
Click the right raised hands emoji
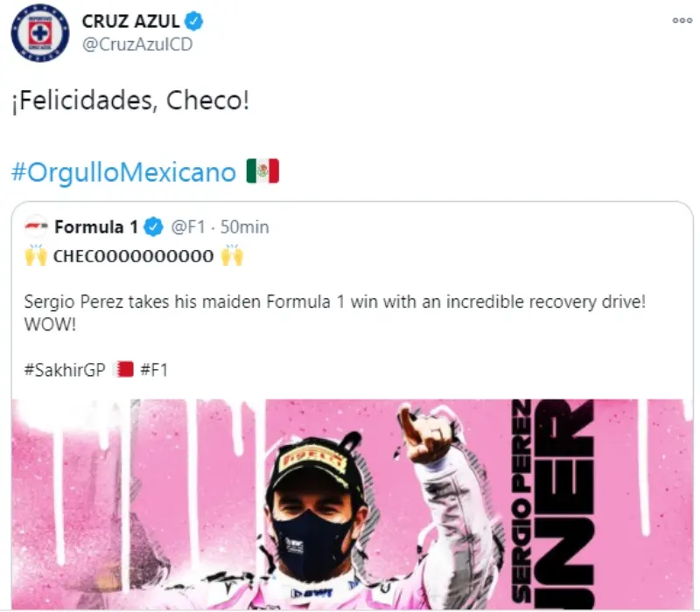232,255
